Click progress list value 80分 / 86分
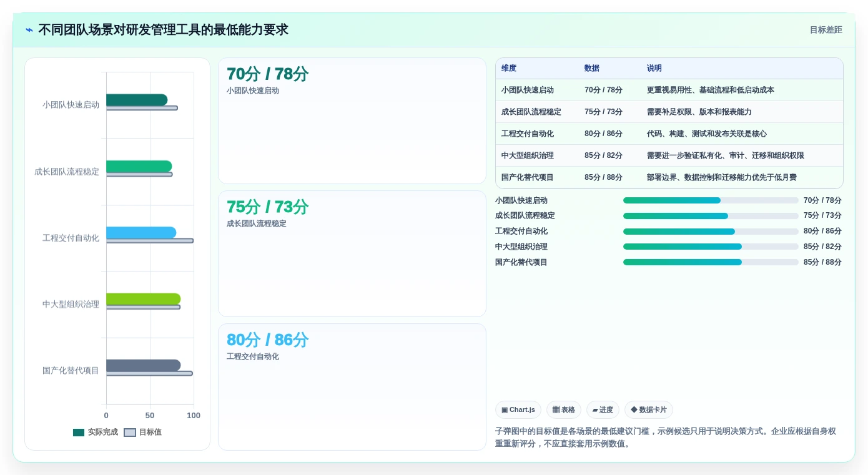The image size is (868, 475). pyautogui.click(x=822, y=231)
